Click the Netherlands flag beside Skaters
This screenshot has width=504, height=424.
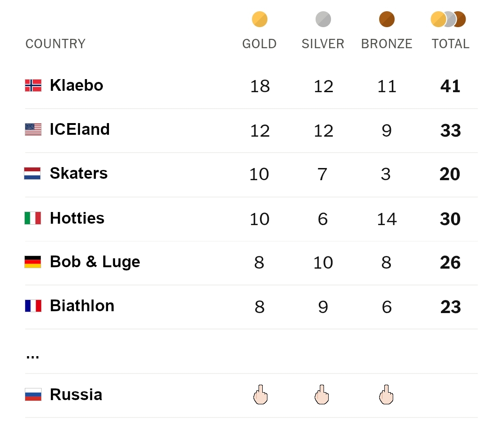point(33,174)
